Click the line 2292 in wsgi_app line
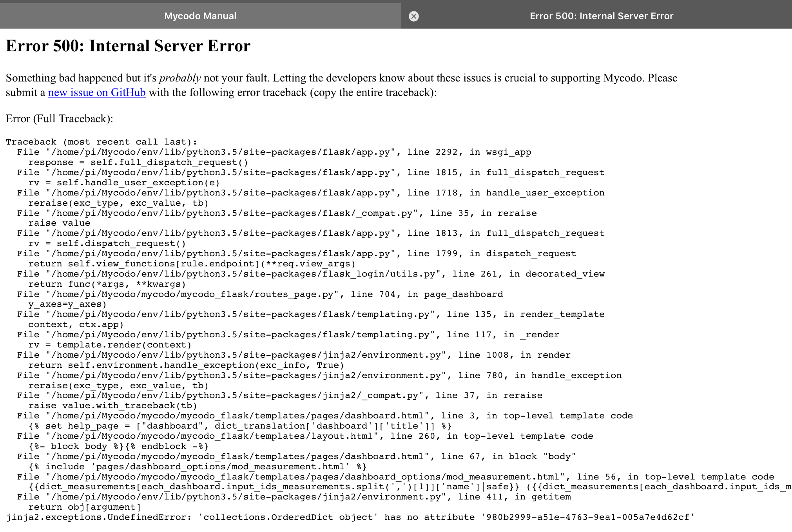792x532 pixels. coord(274,152)
